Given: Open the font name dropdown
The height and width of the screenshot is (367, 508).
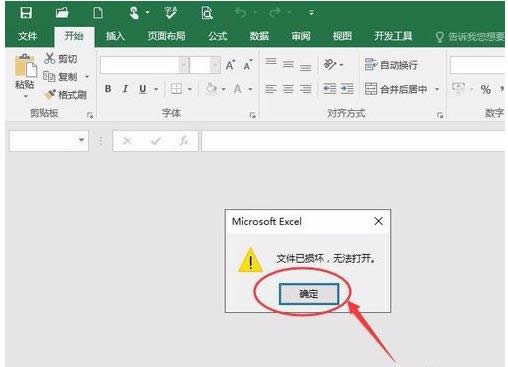Looking at the screenshot, I should (x=183, y=65).
